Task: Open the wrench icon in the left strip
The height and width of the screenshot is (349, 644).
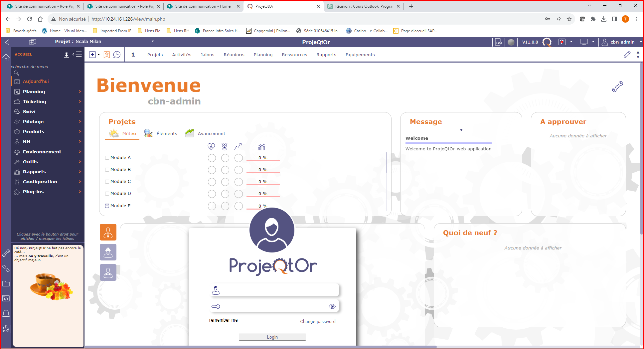Action: (6, 253)
